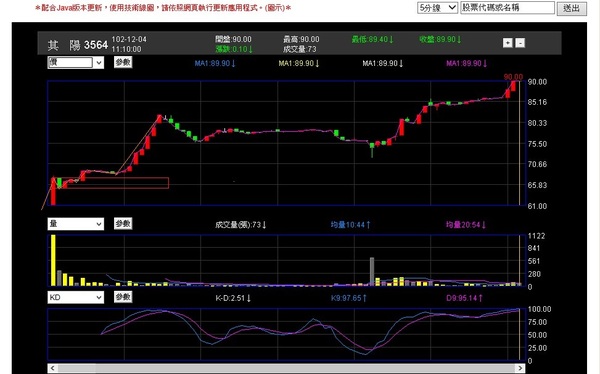The height and width of the screenshot is (374, 600).
Task: Click the yellow MA1:89.90 label
Action: point(298,64)
